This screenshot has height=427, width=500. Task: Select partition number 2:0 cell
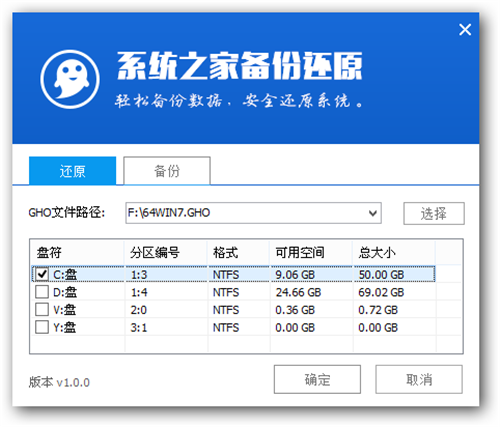tap(139, 310)
